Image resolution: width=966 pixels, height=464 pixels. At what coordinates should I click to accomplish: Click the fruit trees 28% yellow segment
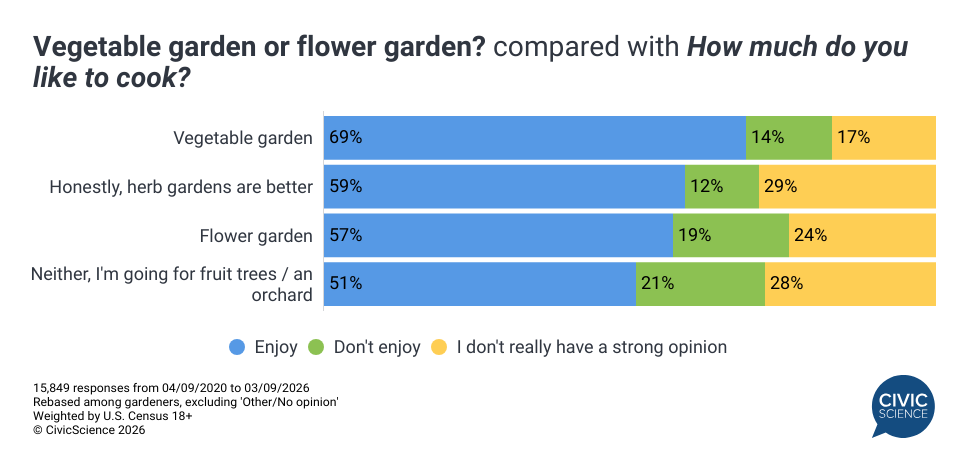click(850, 284)
